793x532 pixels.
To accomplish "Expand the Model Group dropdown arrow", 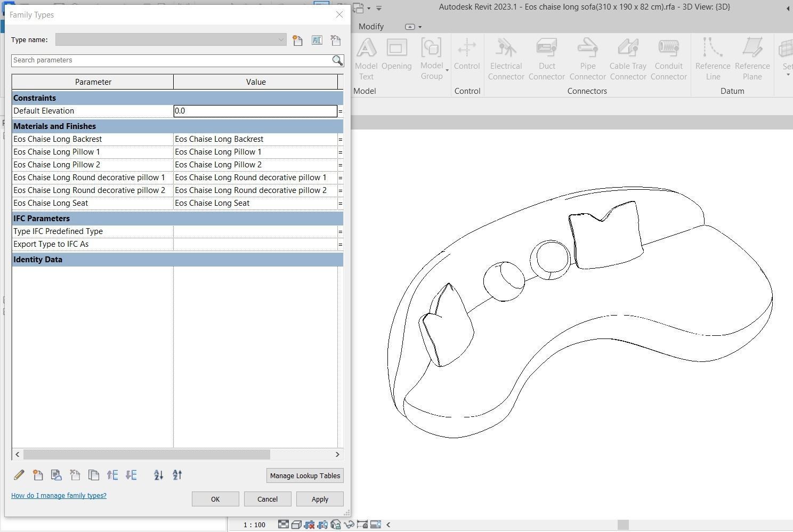I will tap(447, 70).
